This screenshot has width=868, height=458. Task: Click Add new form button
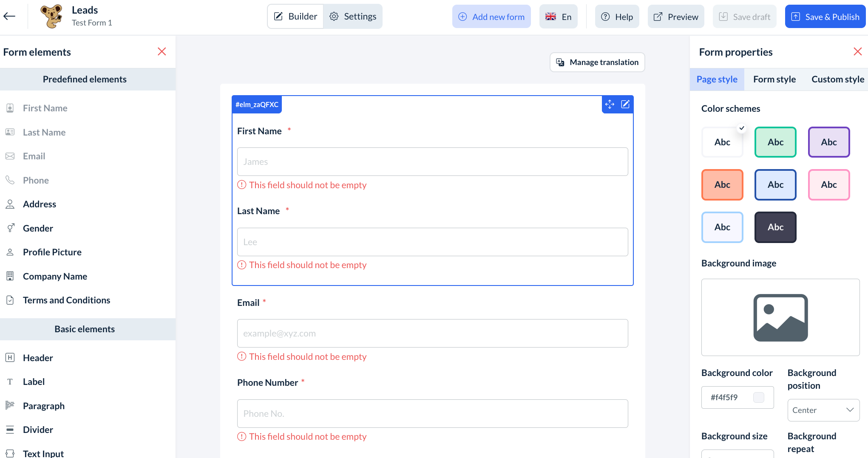[491, 17]
